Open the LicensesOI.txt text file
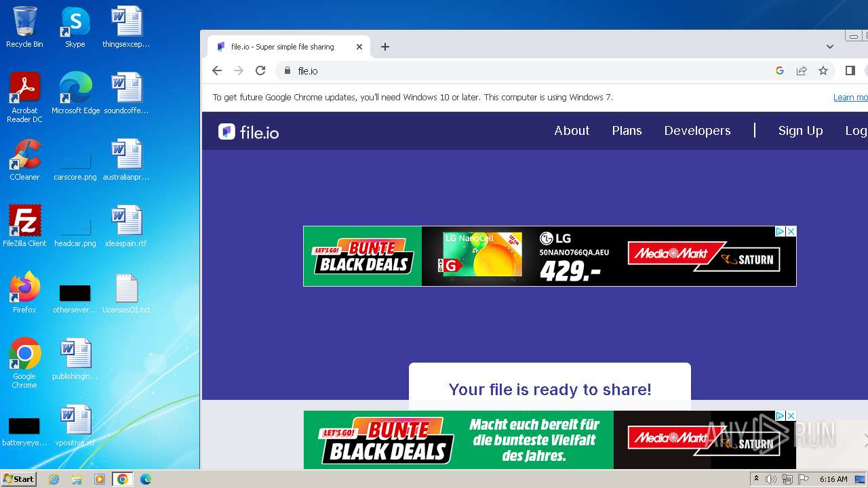 coord(126,293)
